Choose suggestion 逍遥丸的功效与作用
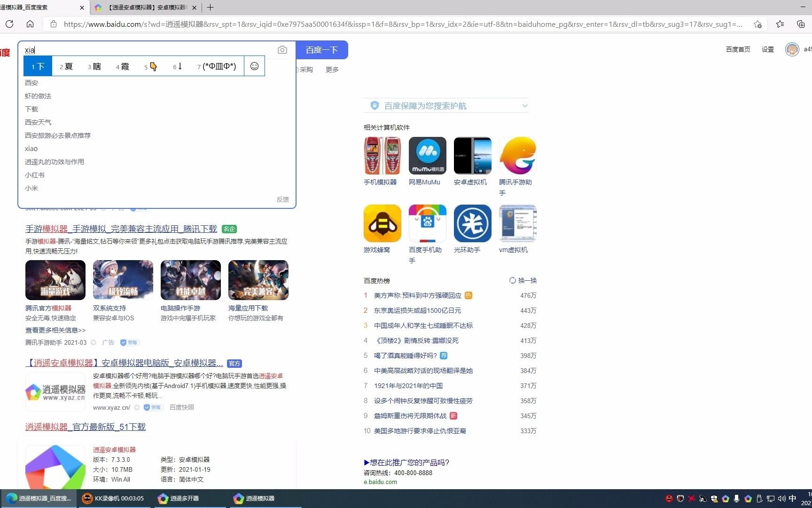 coord(55,162)
